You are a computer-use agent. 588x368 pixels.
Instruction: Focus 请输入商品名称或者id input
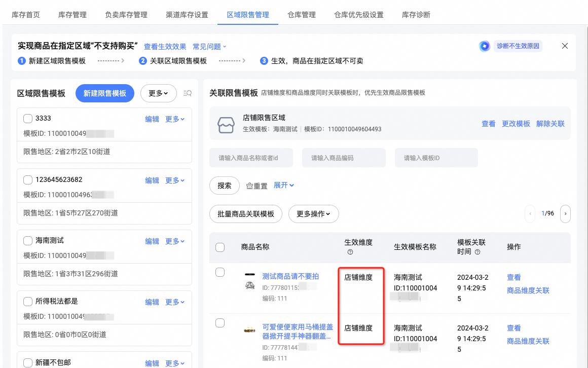click(251, 158)
